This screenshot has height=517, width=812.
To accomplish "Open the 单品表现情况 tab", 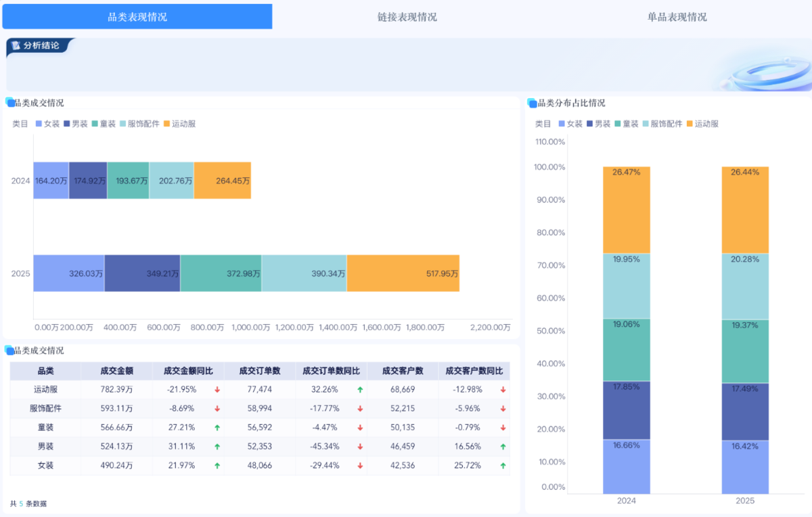I will pyautogui.click(x=677, y=17).
